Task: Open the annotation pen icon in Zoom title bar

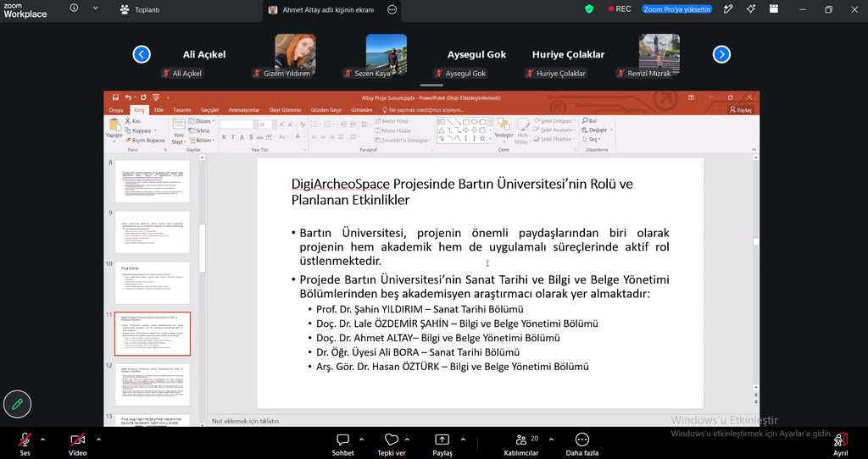Action: [x=728, y=8]
